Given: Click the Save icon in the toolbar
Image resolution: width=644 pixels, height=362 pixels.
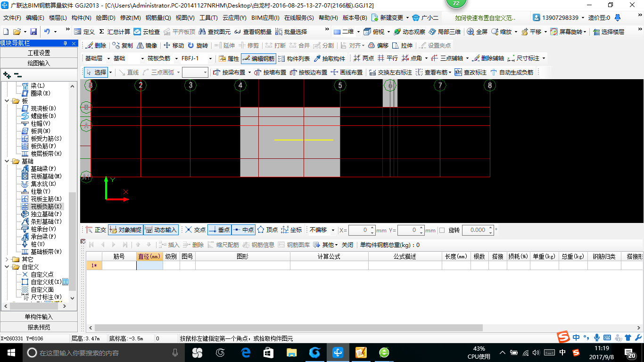Looking at the screenshot, I should [x=33, y=32].
